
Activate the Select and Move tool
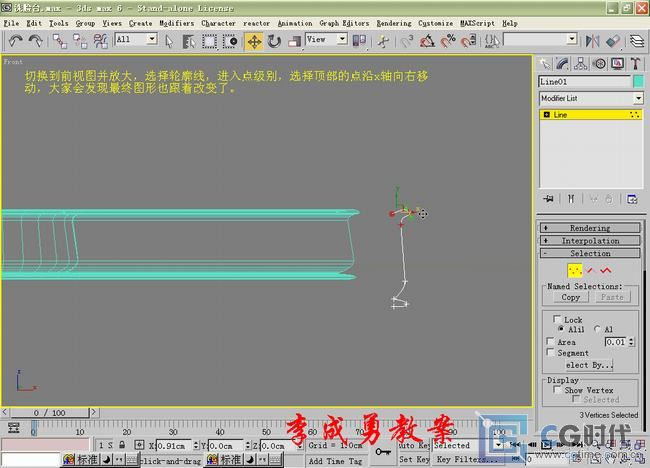pos(254,41)
